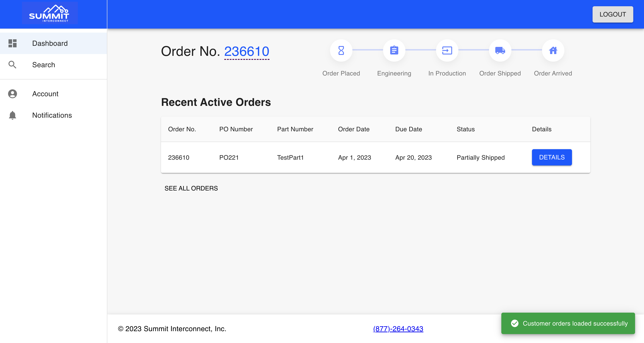Click the Partially Shipped status
The image size is (644, 343).
pyautogui.click(x=481, y=157)
